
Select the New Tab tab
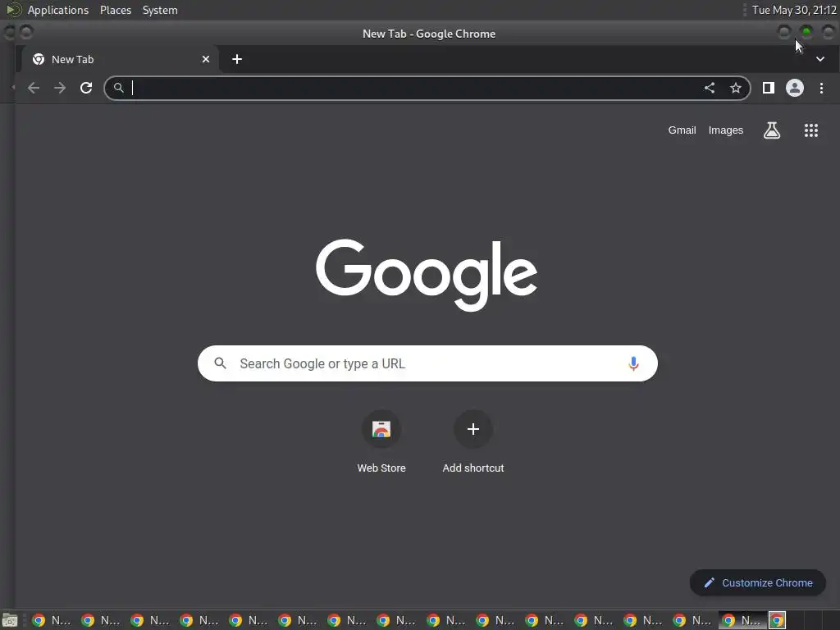click(121, 59)
